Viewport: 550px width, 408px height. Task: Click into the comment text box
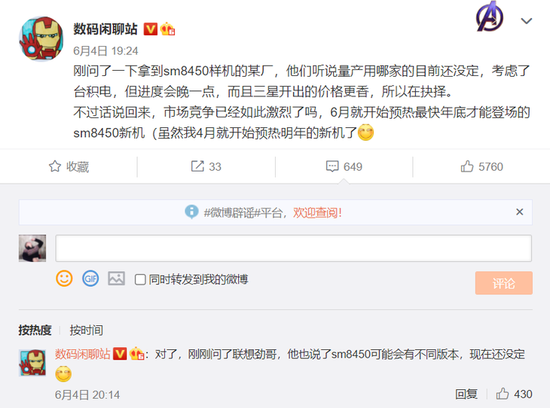click(294, 248)
